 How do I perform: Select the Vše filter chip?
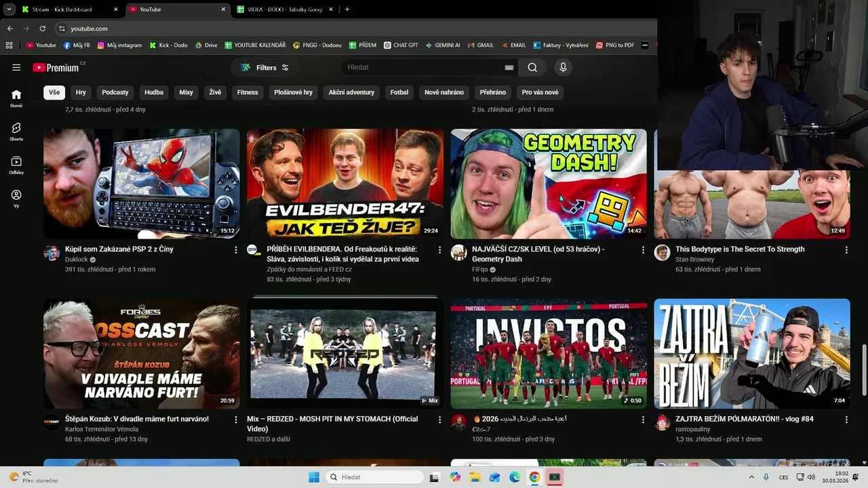[54, 92]
